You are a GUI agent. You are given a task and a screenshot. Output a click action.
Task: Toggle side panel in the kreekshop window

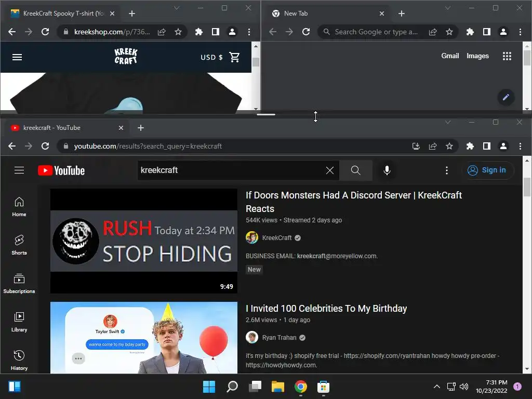(216, 32)
